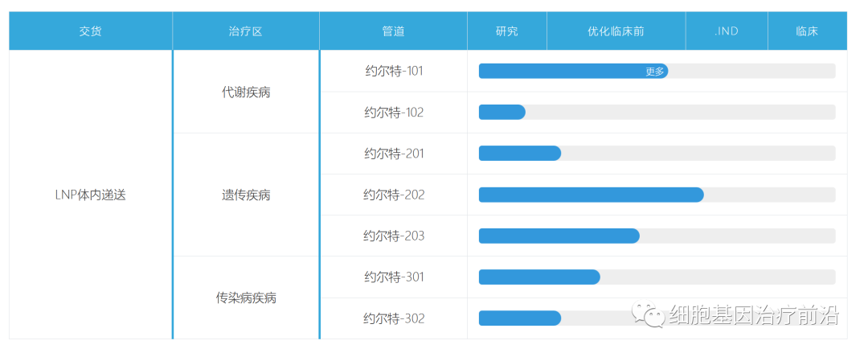Screen dimensions: 868x353
Task: Click the 管道 column header
Action: point(393,31)
